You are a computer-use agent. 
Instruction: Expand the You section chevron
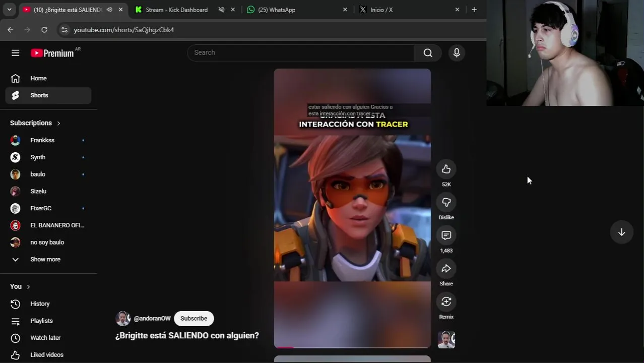click(x=28, y=286)
